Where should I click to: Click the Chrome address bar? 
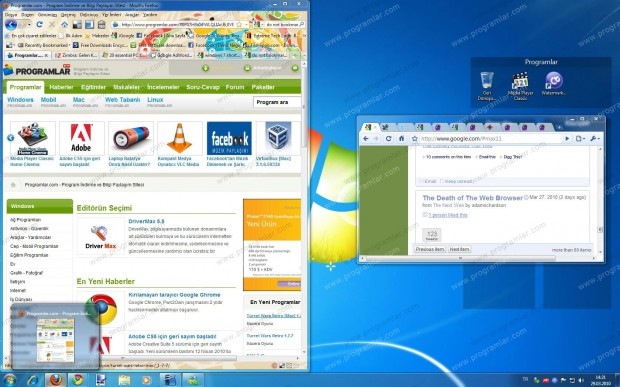pos(490,139)
